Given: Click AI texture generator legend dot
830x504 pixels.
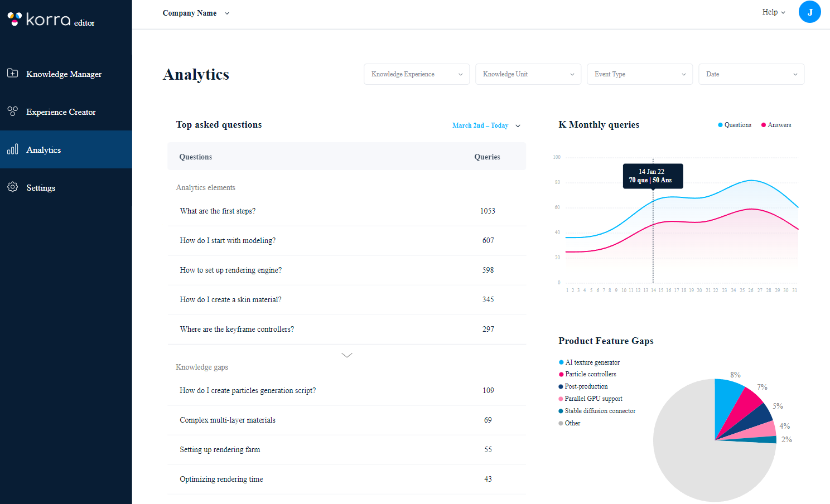Looking at the screenshot, I should pos(561,362).
